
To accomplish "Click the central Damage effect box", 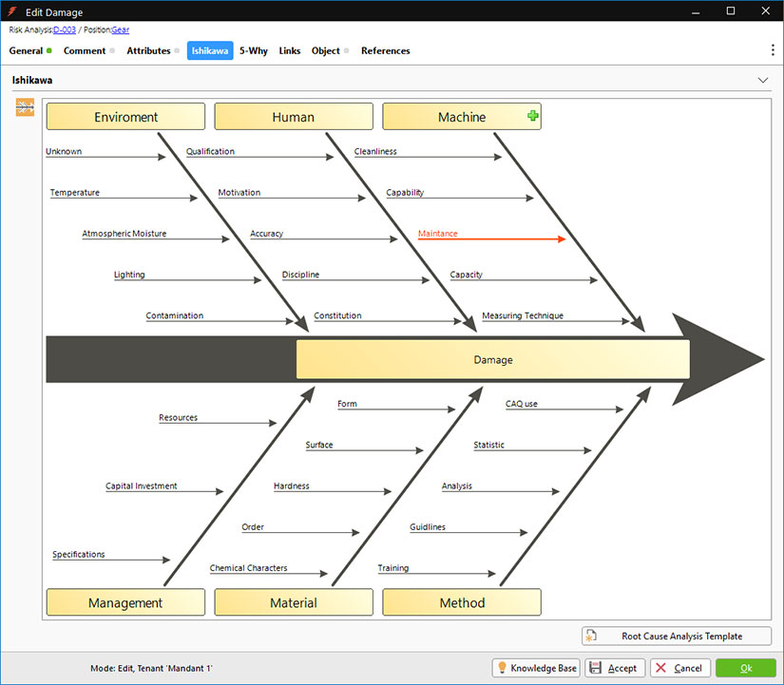I will [x=492, y=360].
